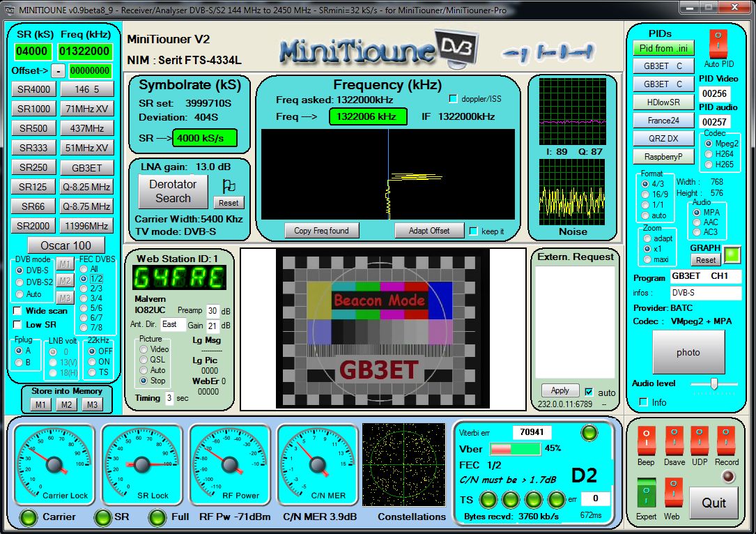
Task: Select DVB-S2 mode radio button
Action: (20, 282)
